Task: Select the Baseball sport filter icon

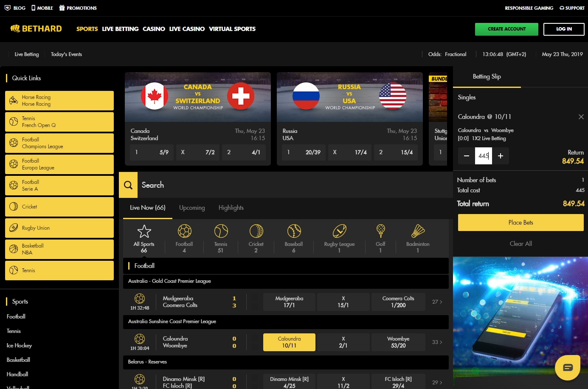Action: [x=294, y=231]
